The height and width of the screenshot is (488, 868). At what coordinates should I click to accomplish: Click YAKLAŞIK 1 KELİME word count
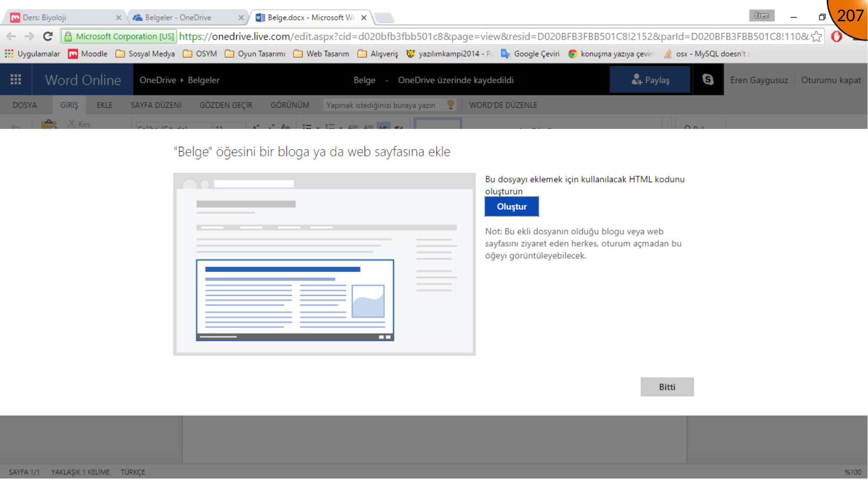[x=80, y=472]
